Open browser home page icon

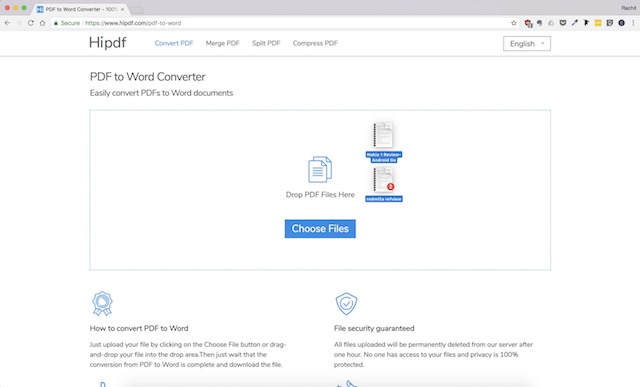(42, 23)
